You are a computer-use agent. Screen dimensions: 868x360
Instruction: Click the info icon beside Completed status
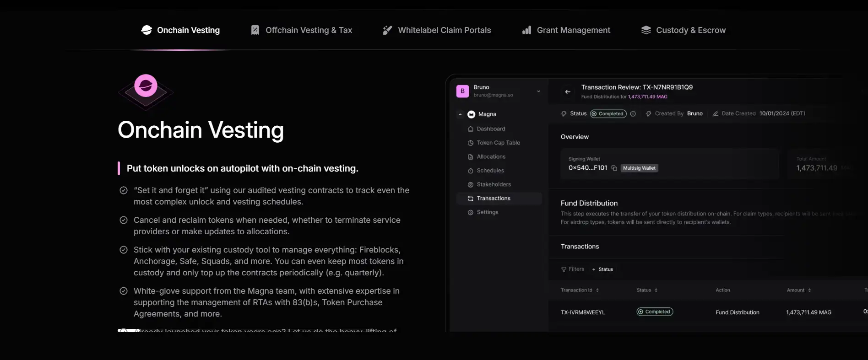click(x=633, y=114)
